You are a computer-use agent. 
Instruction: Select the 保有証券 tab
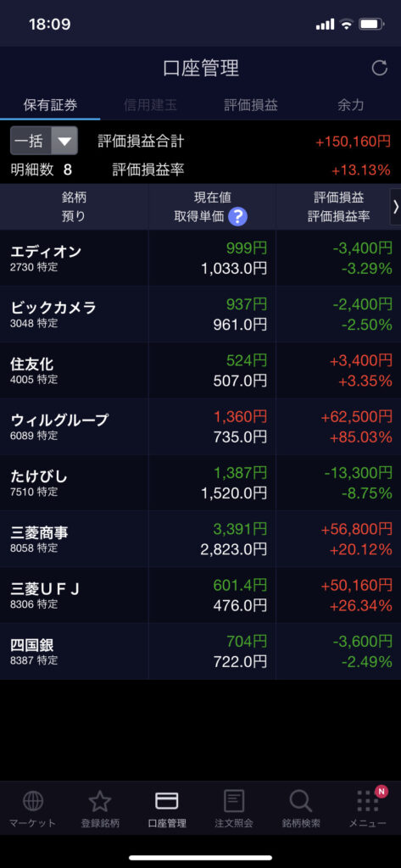pos(50,104)
